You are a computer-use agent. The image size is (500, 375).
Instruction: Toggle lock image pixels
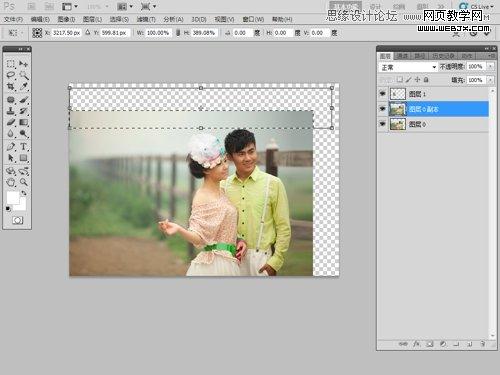[x=408, y=80]
